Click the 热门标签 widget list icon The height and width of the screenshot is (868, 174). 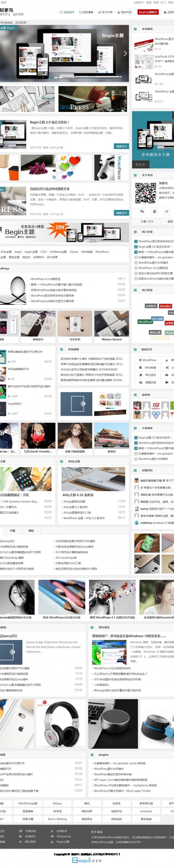tap(135, 290)
